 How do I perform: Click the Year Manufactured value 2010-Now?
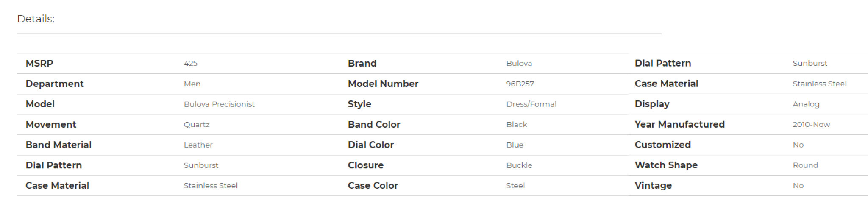pyautogui.click(x=811, y=125)
